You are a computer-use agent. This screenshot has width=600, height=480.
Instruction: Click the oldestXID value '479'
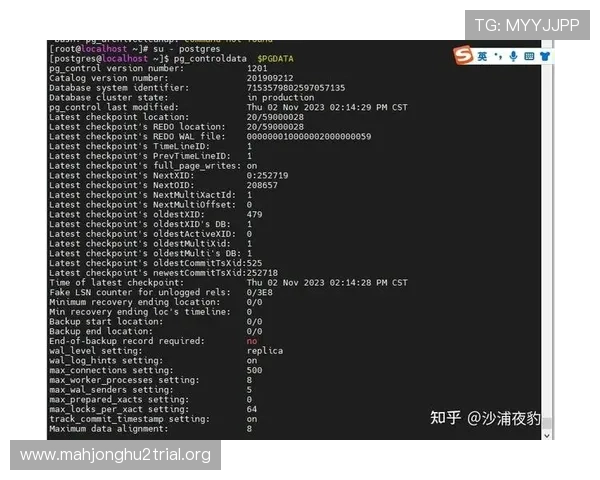254,214
